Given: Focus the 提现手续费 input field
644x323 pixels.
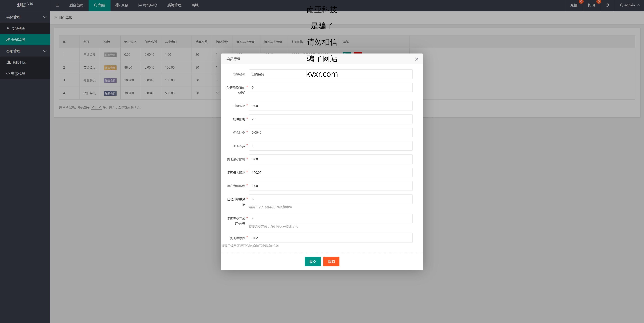Looking at the screenshot, I should 331,238.
